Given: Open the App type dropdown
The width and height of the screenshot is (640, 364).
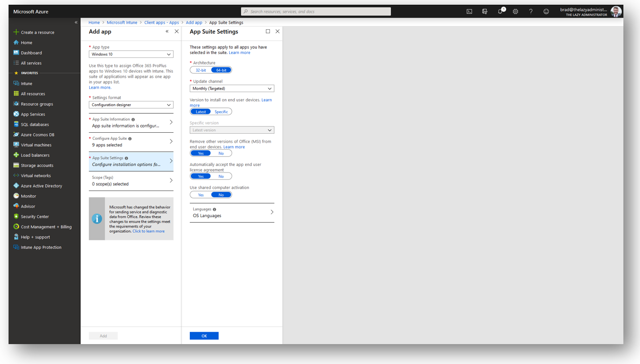Looking at the screenshot, I should point(131,55).
